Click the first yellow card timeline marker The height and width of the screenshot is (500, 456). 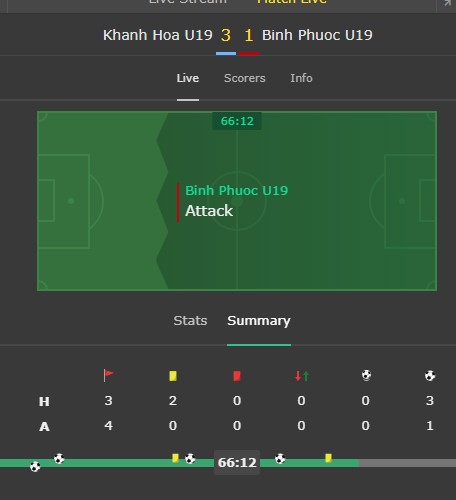coord(175,458)
